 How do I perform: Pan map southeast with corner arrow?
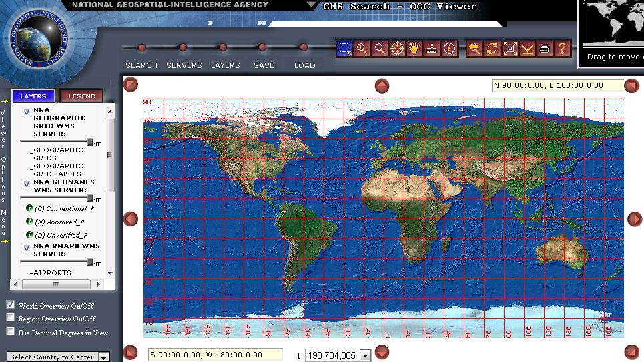coord(632,352)
